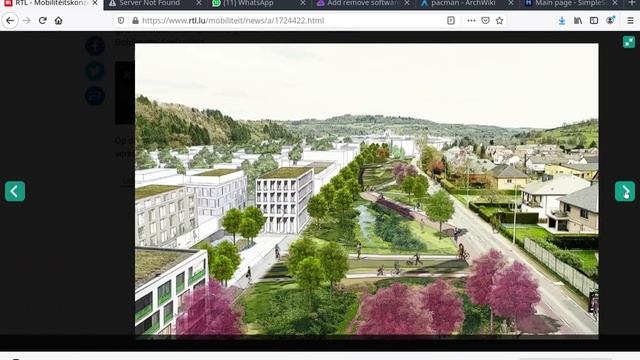Close the Server Not Found tab
640x360 pixels.
click(199, 3)
